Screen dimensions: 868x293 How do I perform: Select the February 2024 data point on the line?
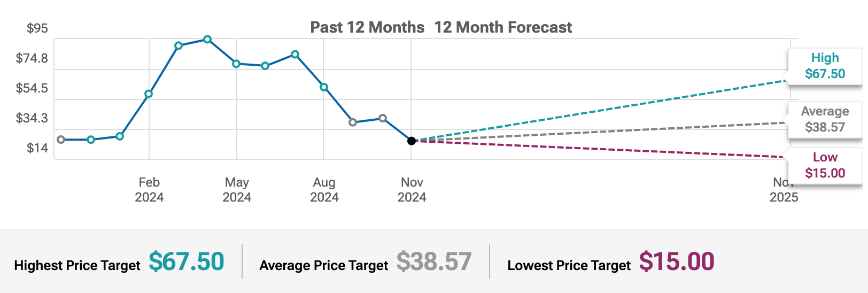[x=149, y=94]
